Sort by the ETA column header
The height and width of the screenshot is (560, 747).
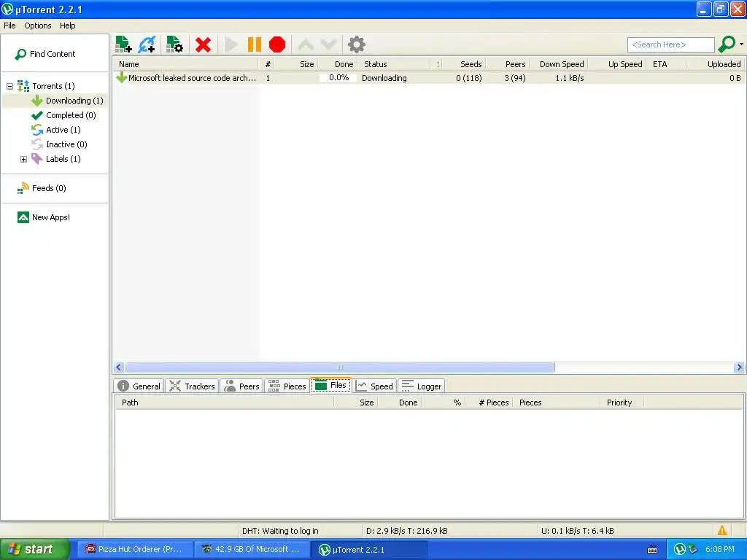click(667, 64)
